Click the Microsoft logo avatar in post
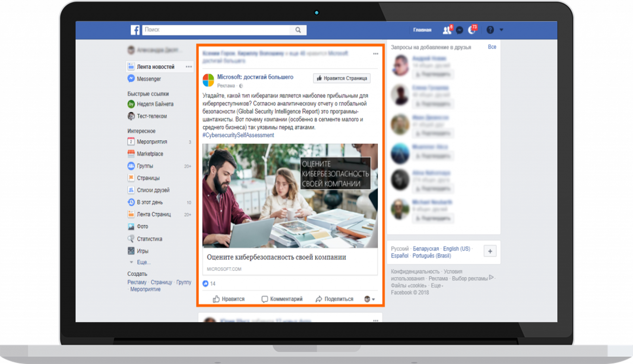The image size is (633, 364). (x=208, y=80)
